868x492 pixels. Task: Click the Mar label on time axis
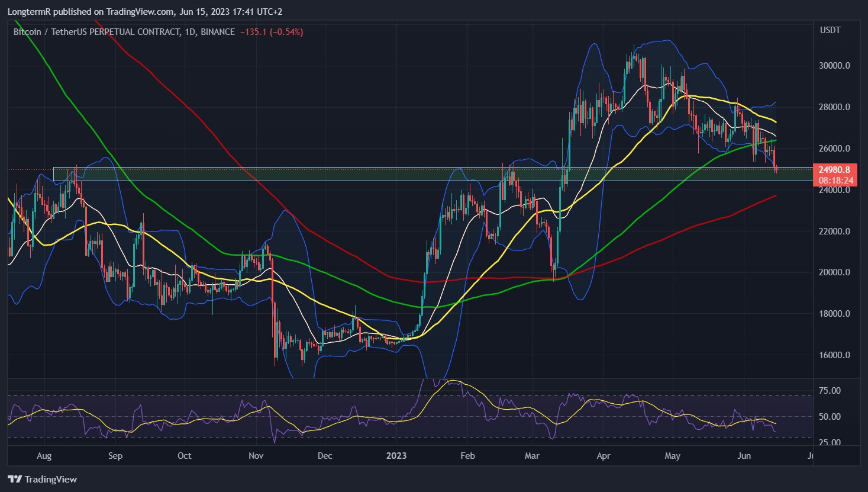pyautogui.click(x=532, y=456)
